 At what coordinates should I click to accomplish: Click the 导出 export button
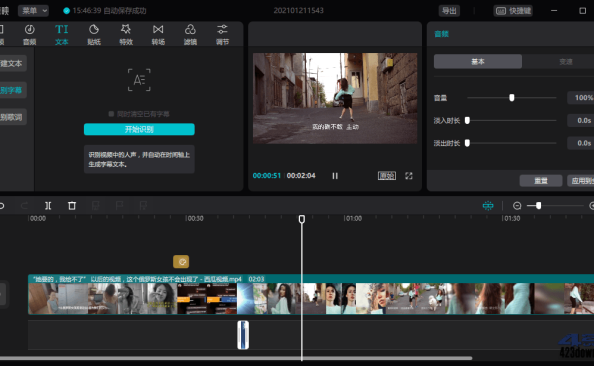click(449, 11)
